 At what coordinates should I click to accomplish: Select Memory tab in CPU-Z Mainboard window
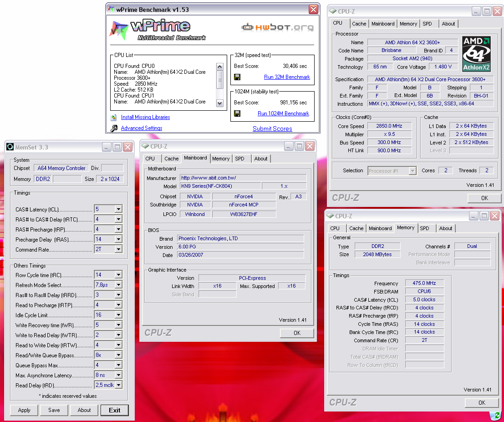point(220,159)
